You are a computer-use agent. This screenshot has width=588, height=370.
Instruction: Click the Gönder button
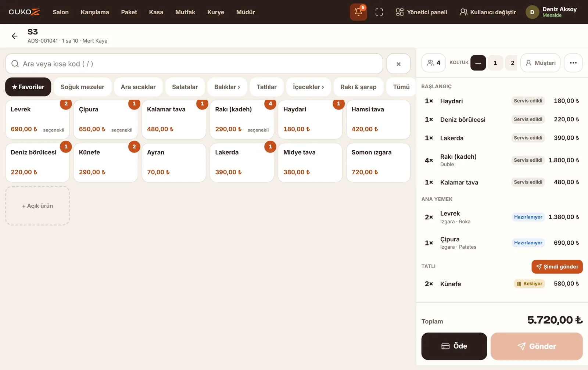(x=537, y=346)
